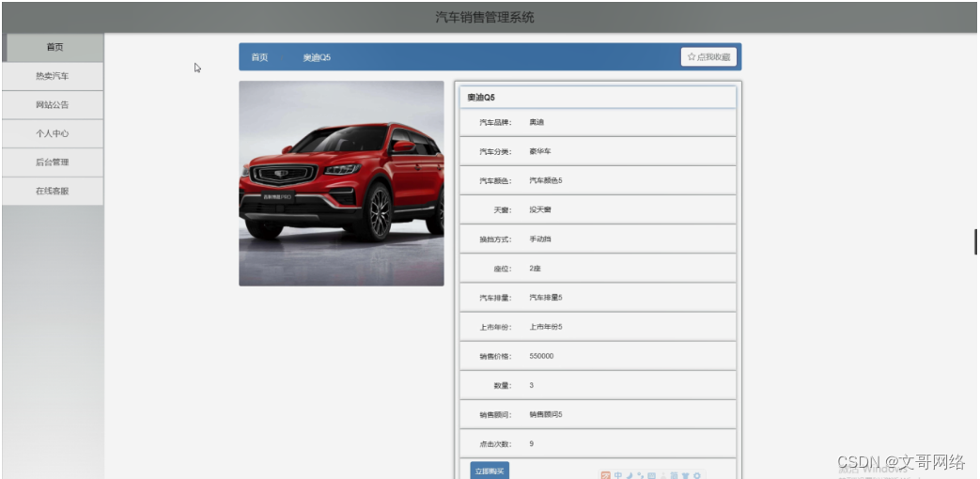
Task: Click the 换挡方式 value 手动挡
Action: [540, 239]
